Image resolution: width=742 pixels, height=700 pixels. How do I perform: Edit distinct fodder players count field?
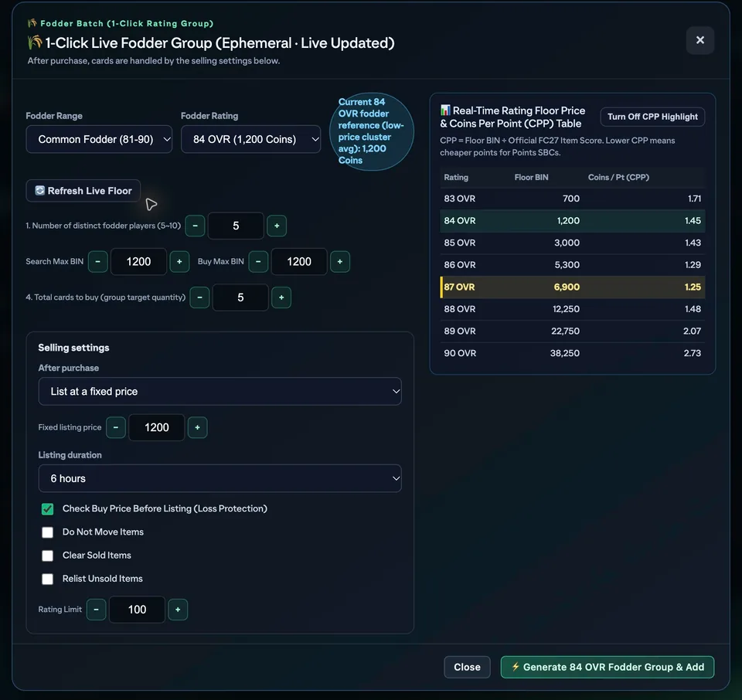pyautogui.click(x=236, y=226)
